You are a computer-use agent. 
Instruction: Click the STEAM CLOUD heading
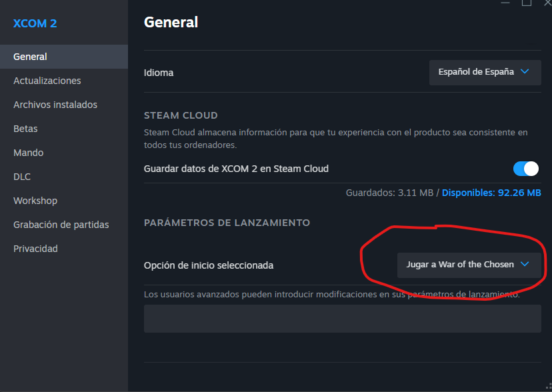(181, 115)
